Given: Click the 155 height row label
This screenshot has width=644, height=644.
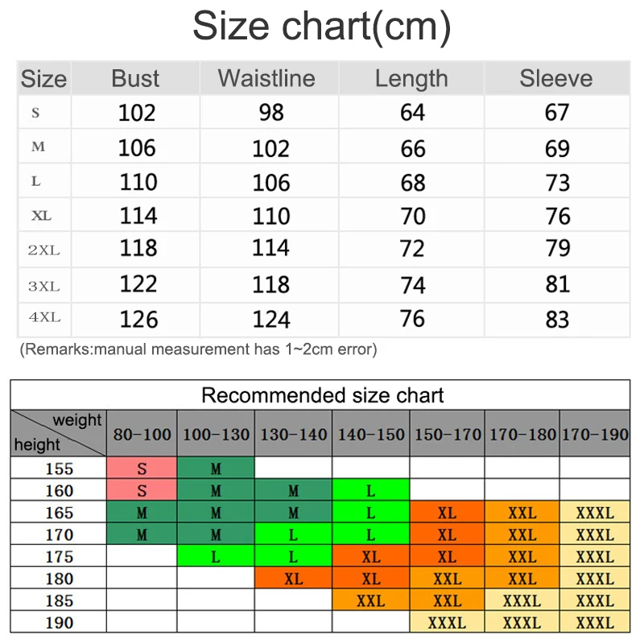Looking at the screenshot, I should tap(59, 469).
